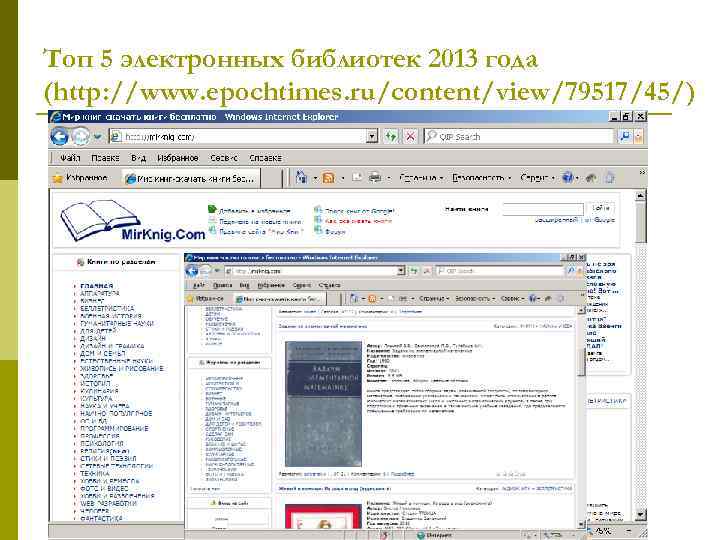
Task: Click green Refresh arrows in outer browser
Action: (x=391, y=136)
